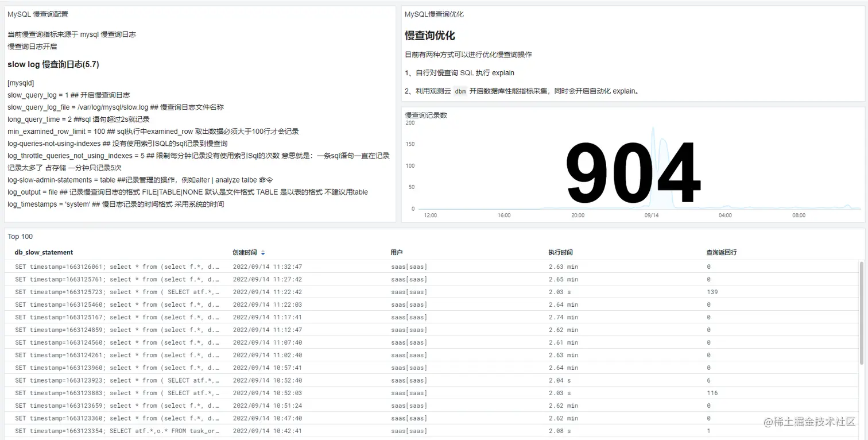
Task: Select the row with timestamp=1663124560
Action: [x=431, y=342]
